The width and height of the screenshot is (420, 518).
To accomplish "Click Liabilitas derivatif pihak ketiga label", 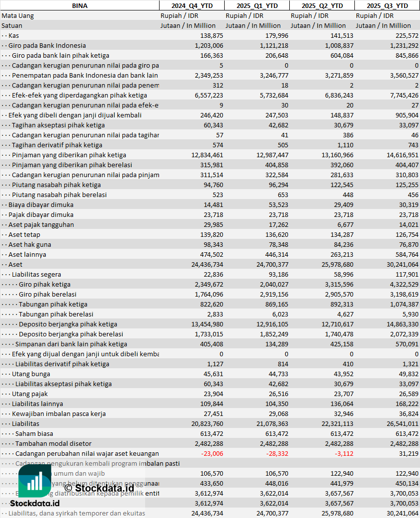I will click(62, 364).
